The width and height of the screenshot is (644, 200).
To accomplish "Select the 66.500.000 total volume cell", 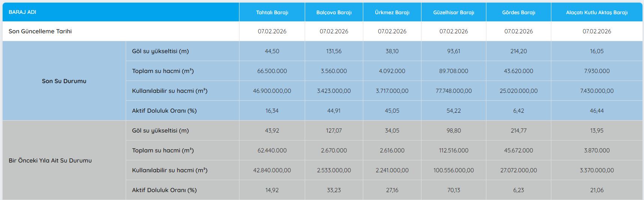I will click(272, 71).
